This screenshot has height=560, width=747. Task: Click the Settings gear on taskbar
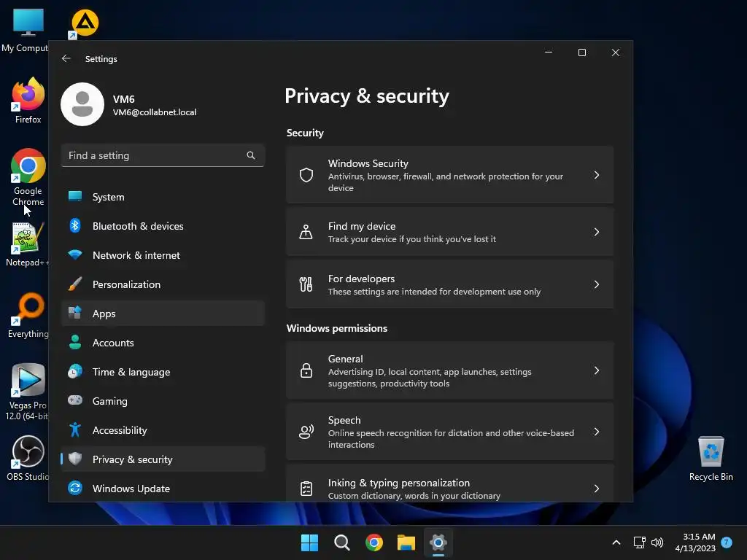click(x=438, y=542)
